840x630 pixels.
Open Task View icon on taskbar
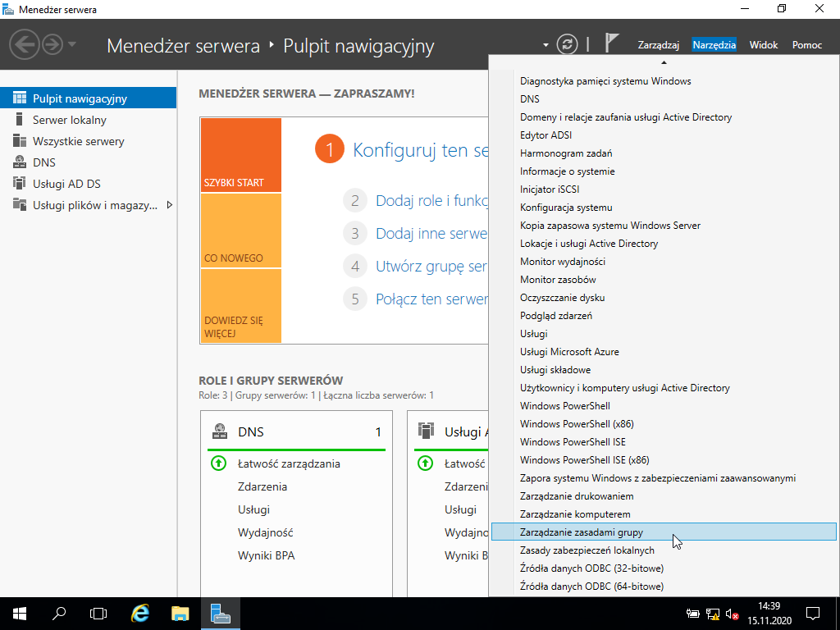pyautogui.click(x=98, y=614)
